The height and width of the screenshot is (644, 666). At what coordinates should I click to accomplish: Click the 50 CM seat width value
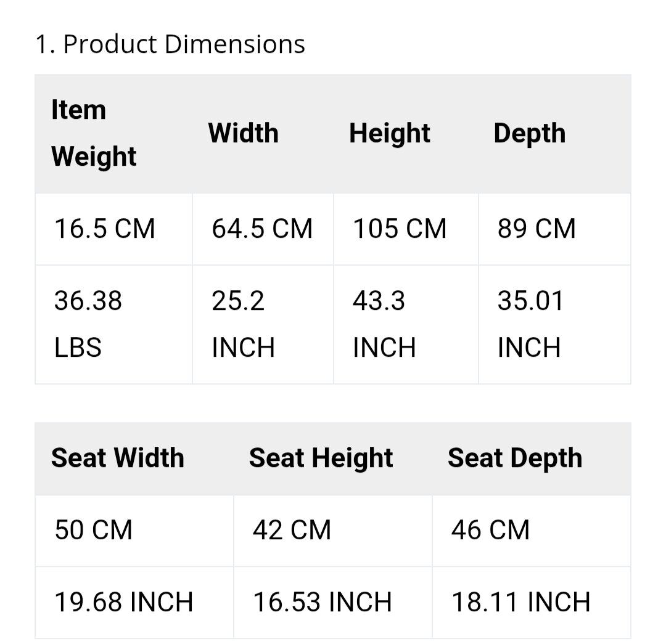click(x=93, y=530)
